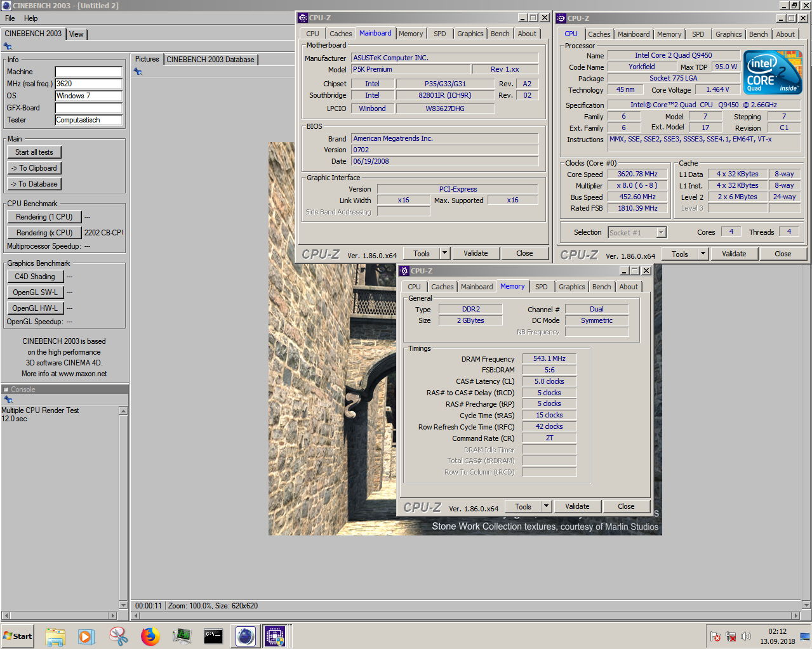Click CPU-Z icon in CPU window title
812x649 pixels.
point(561,18)
